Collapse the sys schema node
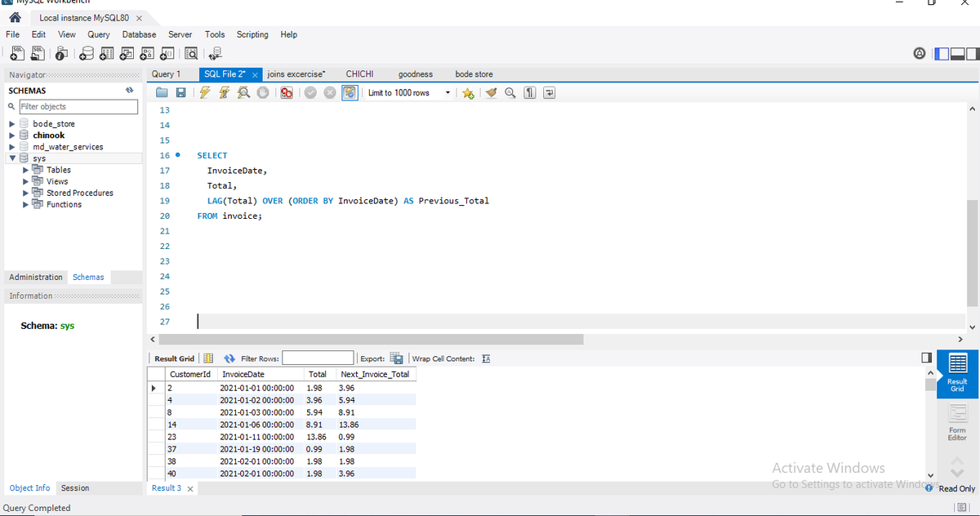 click(11, 158)
